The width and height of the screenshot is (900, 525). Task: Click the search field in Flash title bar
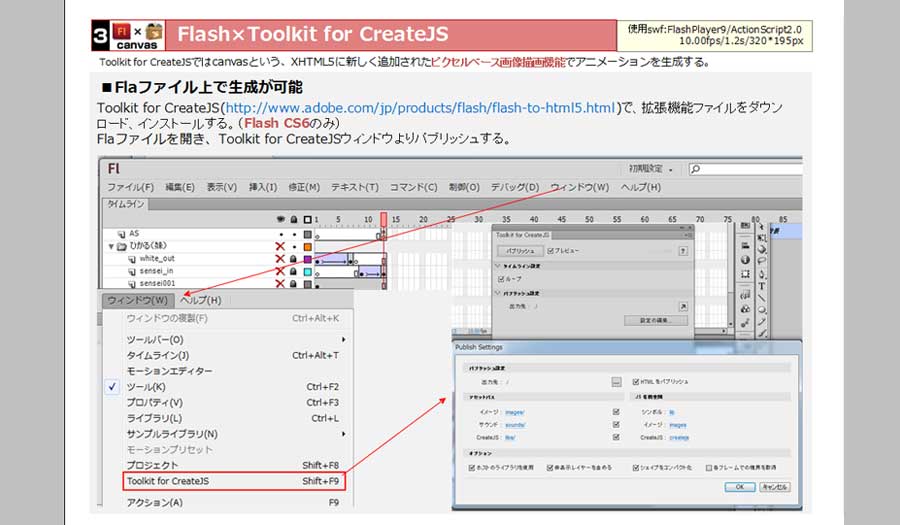745,169
